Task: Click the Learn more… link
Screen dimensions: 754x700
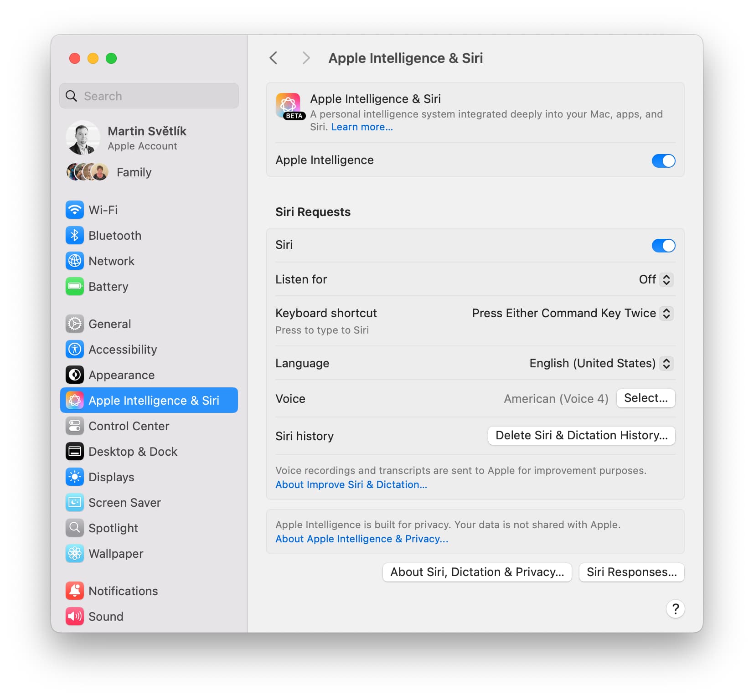Action: pyautogui.click(x=362, y=127)
